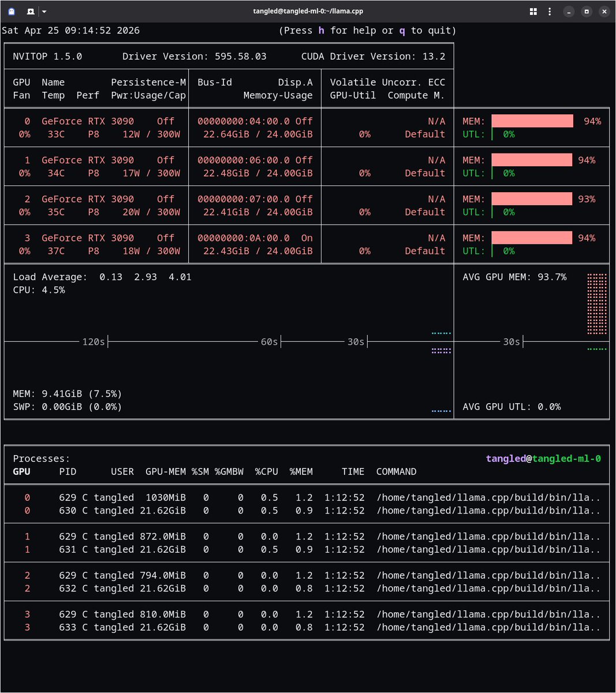Select the process row using 1030MiB
The height and width of the screenshot is (693, 616).
(307, 498)
